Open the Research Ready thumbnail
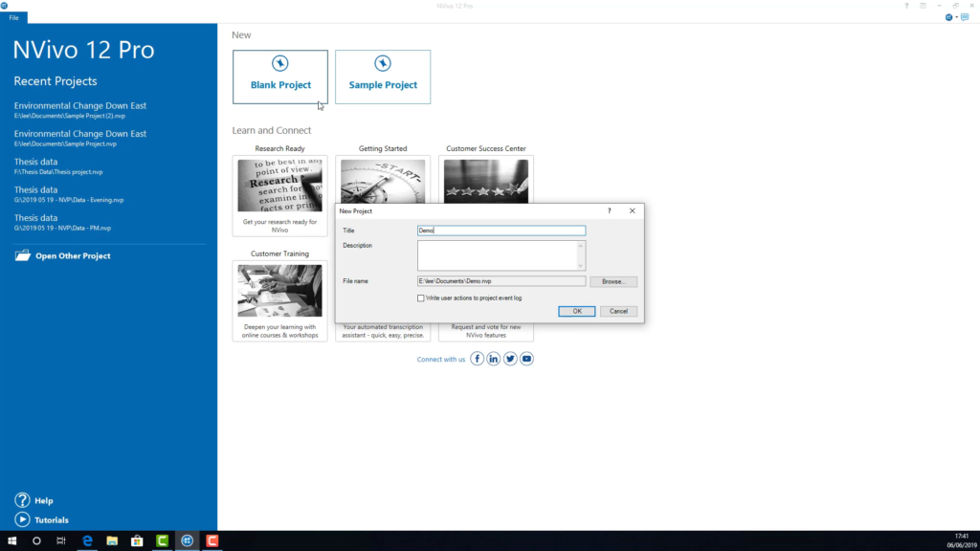980x551 pixels. [280, 186]
